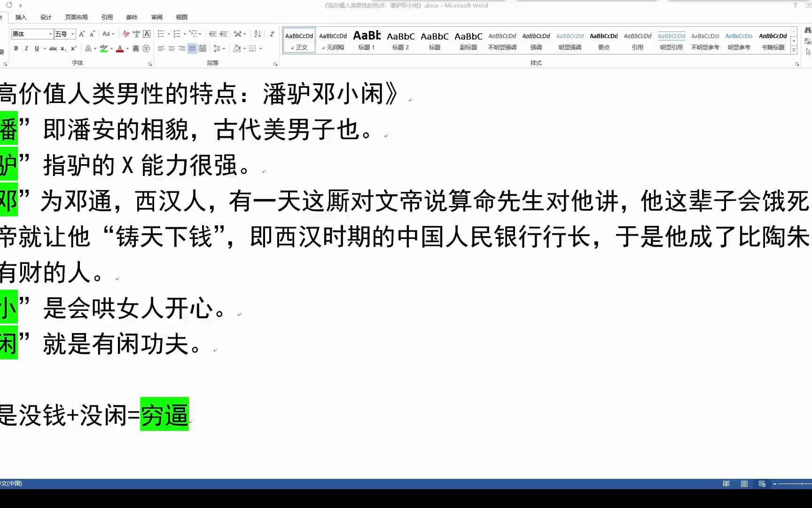Screen dimensions: 812x508
Task: Open the change case (Aa) dropdown
Action: point(108,34)
